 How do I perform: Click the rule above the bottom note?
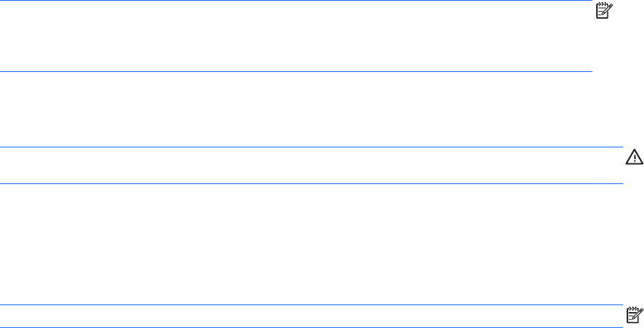[312, 305]
